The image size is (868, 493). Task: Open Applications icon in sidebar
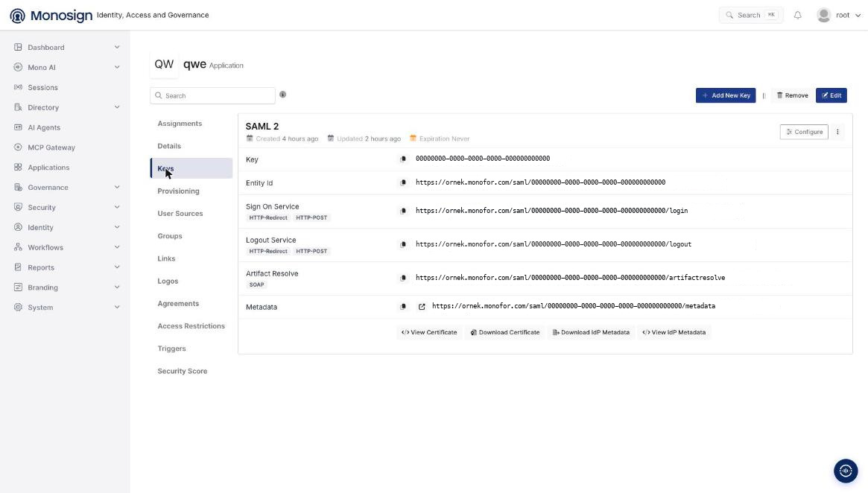click(x=19, y=167)
